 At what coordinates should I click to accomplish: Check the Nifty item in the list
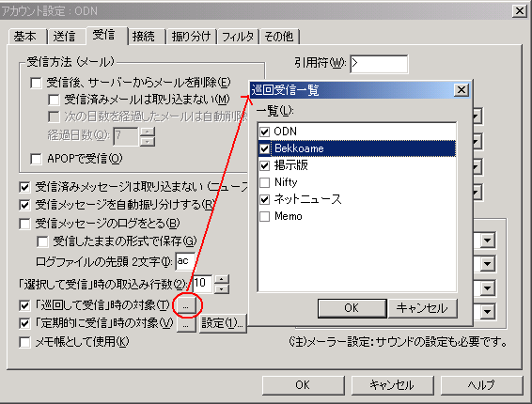265,182
